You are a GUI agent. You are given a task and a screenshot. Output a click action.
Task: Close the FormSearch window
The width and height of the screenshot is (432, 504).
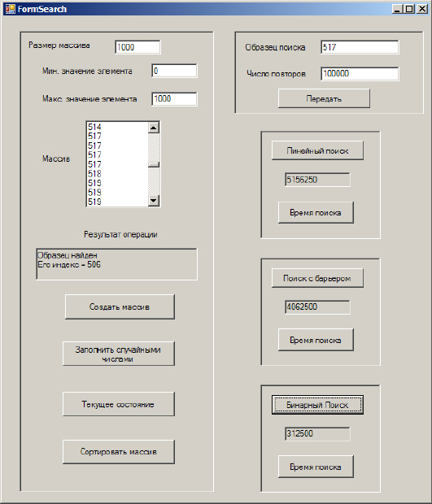421,9
